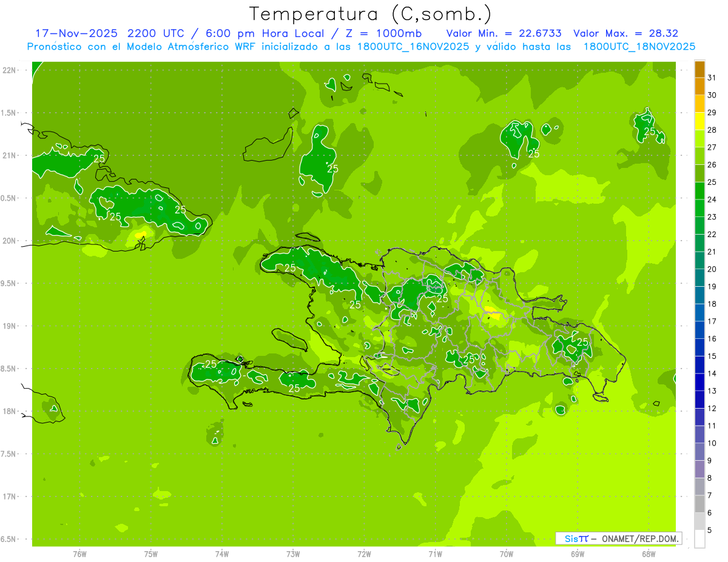Click the '17N' latitude label

pos(10,497)
